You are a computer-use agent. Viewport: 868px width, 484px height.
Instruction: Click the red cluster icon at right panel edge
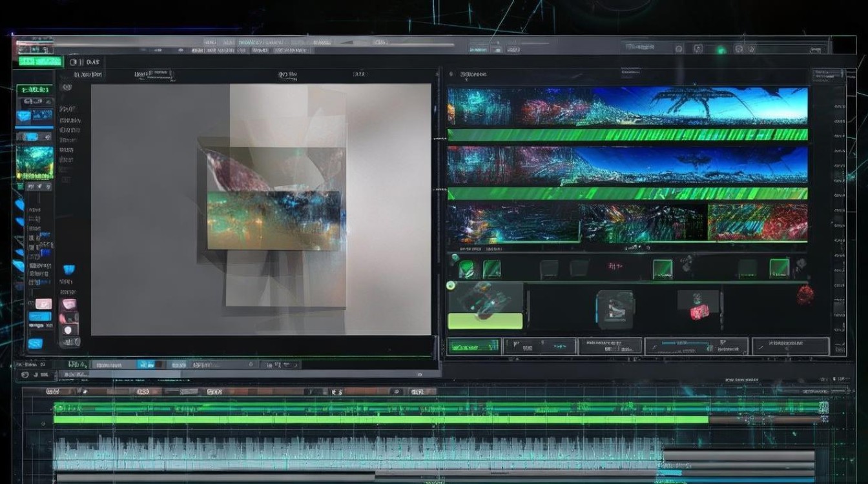804,294
